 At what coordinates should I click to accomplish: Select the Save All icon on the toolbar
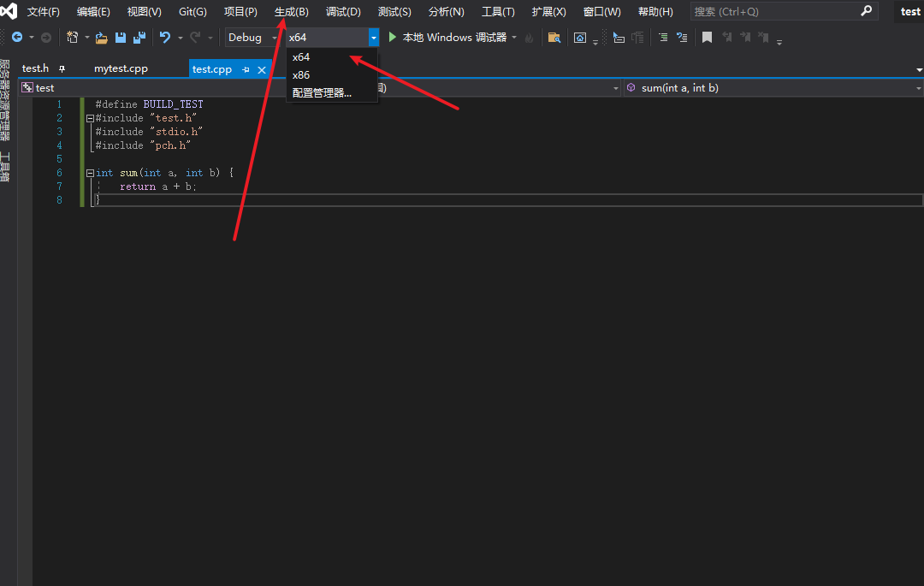point(139,37)
